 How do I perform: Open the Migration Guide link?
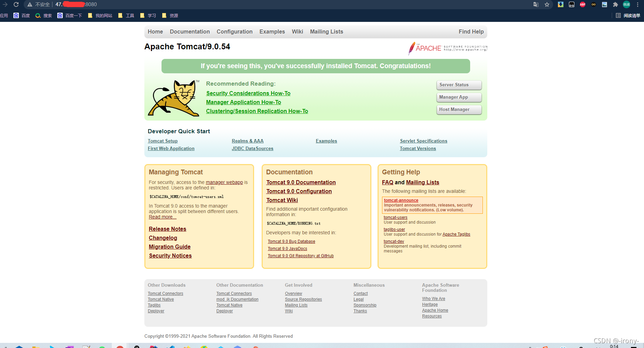[170, 247]
